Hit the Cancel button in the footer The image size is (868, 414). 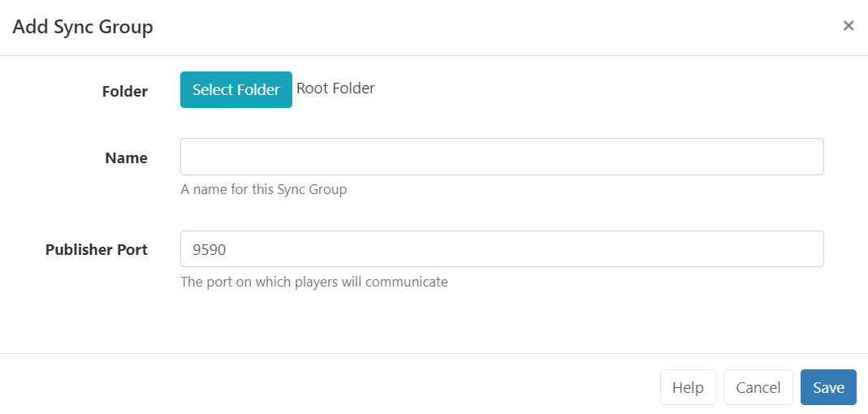(x=758, y=387)
